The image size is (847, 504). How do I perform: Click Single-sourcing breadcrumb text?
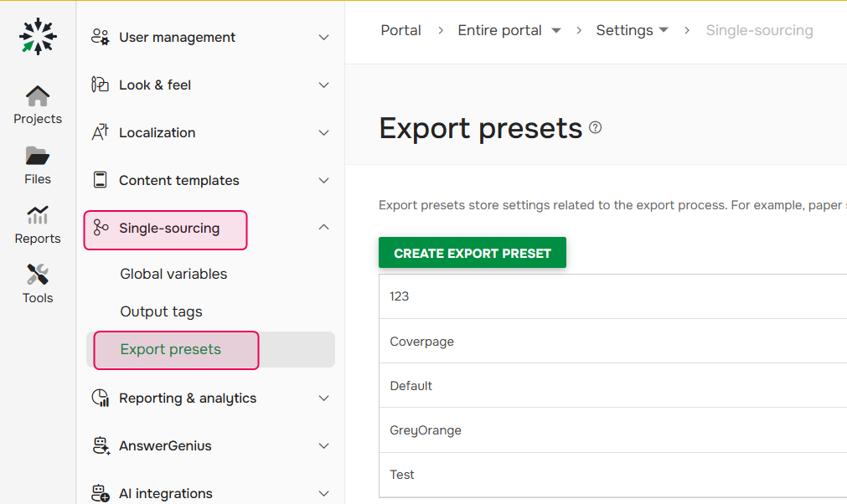(760, 30)
